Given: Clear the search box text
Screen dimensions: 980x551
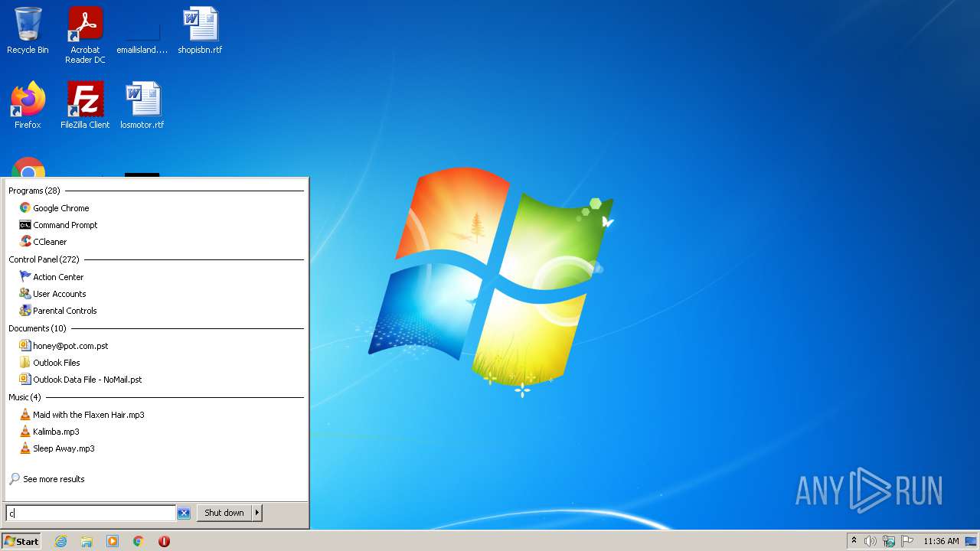Looking at the screenshot, I should pos(184,513).
